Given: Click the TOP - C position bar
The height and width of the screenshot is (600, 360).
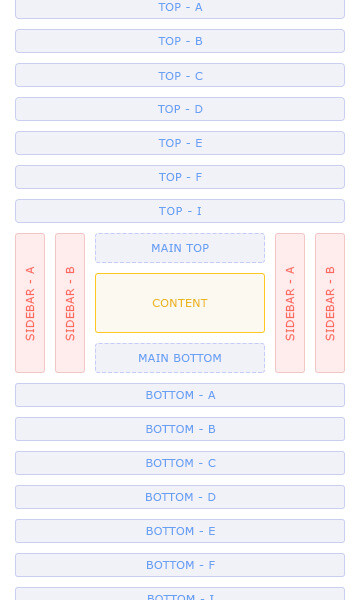Looking at the screenshot, I should point(180,75).
